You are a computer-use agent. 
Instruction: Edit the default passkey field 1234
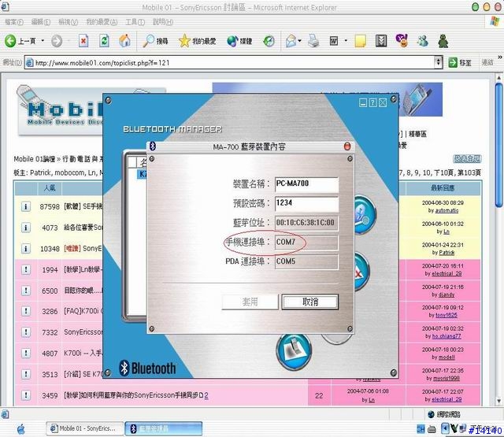pyautogui.click(x=306, y=204)
